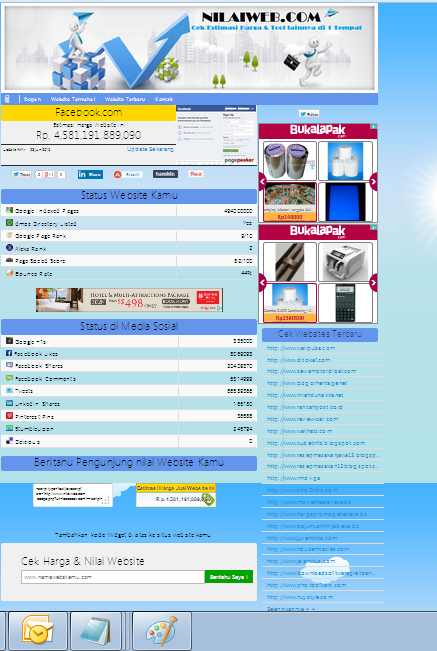Click the Tweets row icon
437x651 pixels.
[9, 390]
